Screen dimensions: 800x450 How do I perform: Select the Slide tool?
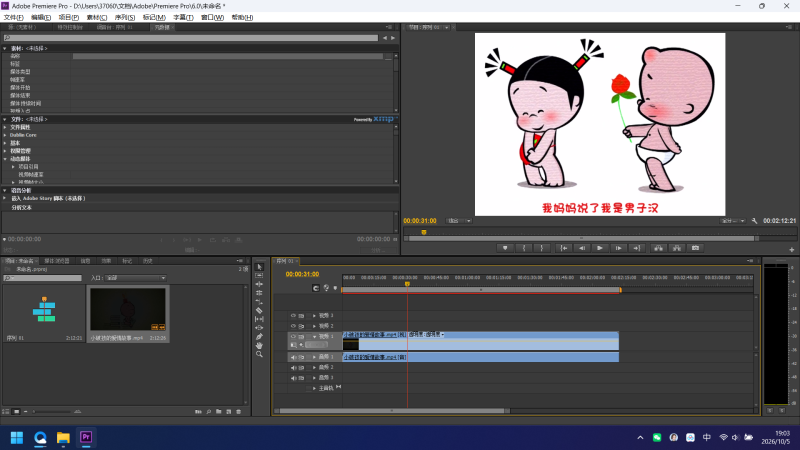(x=259, y=328)
